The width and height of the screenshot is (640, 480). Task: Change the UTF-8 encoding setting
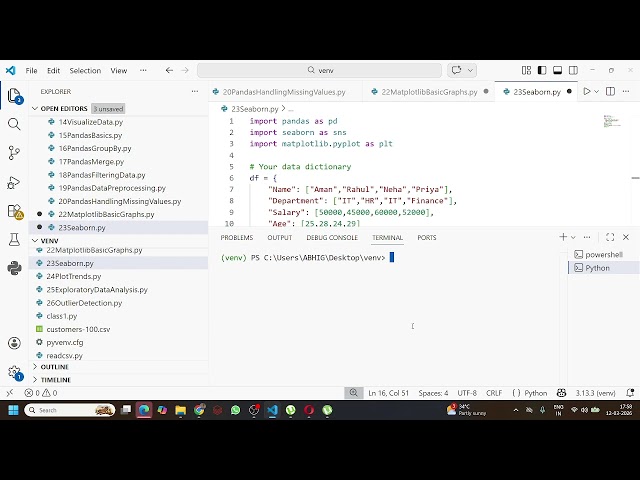pyautogui.click(x=467, y=393)
